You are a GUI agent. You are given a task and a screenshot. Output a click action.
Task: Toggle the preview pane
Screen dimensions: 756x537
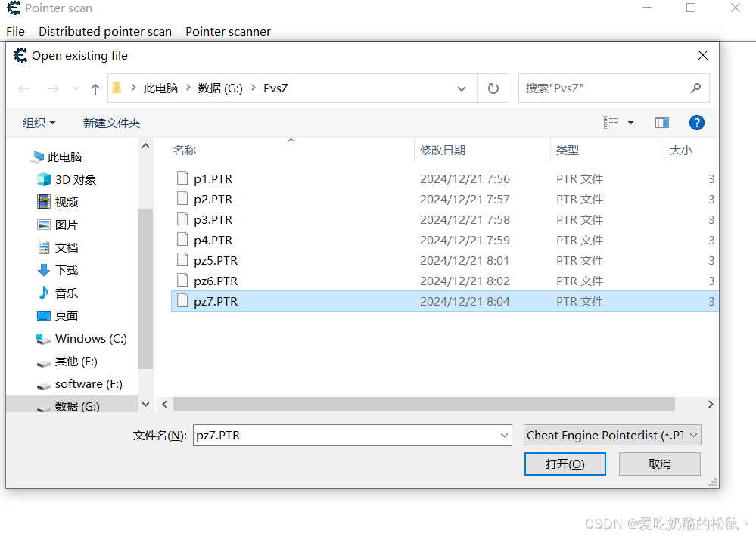(662, 123)
